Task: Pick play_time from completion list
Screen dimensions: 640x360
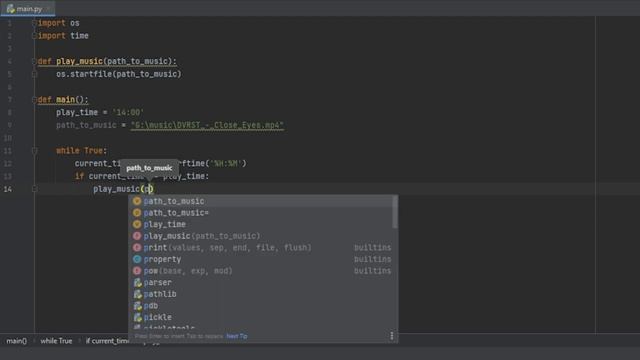Action: 261,224
